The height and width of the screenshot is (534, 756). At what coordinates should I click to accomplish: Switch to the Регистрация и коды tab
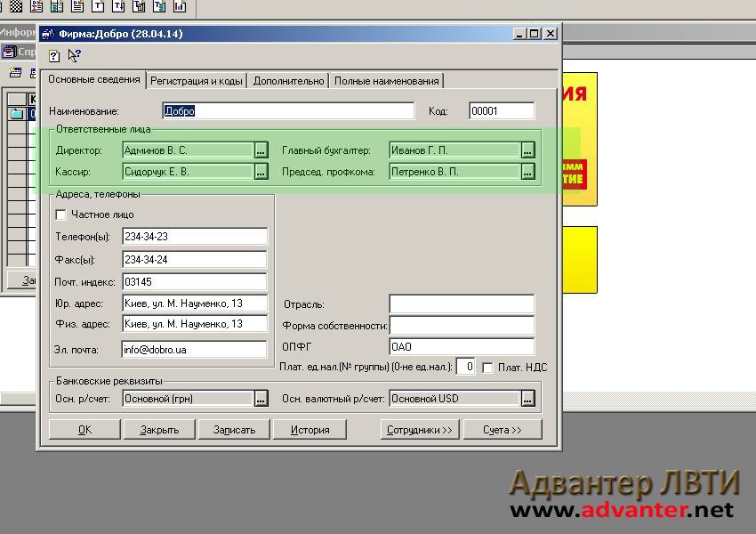click(197, 81)
